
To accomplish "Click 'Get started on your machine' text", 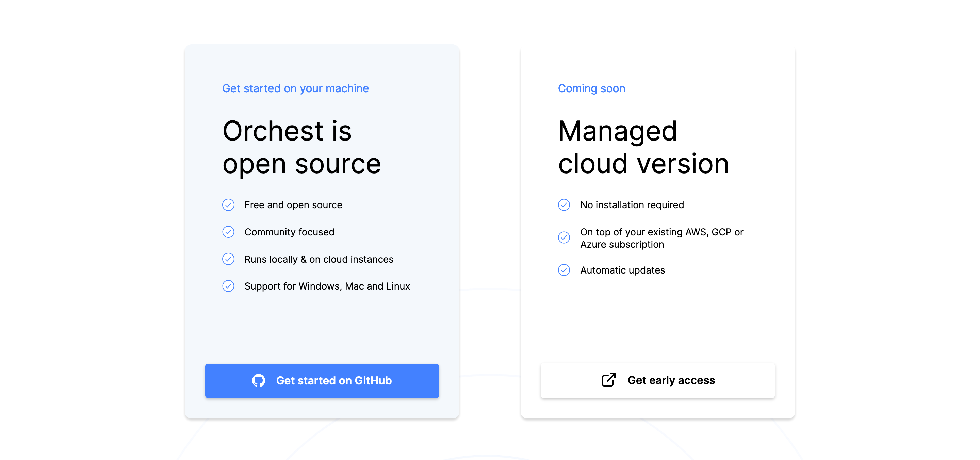I will click(296, 88).
